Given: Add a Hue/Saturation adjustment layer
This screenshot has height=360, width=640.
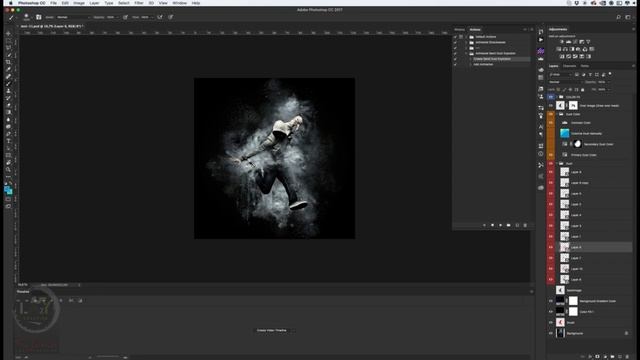Looking at the screenshot, I should (558, 49).
